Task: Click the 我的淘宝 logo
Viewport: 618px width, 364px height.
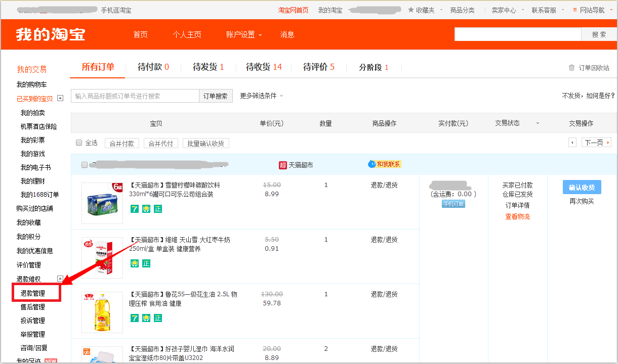Action: [51, 34]
